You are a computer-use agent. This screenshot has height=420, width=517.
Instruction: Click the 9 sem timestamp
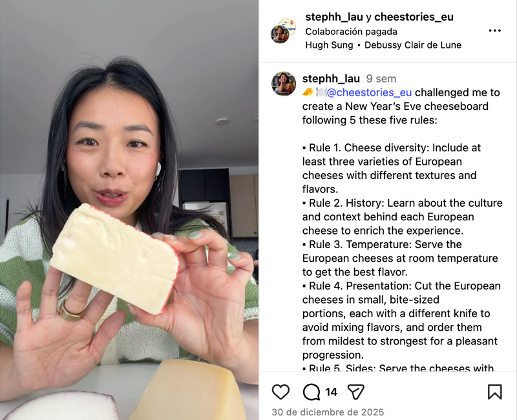[381, 79]
